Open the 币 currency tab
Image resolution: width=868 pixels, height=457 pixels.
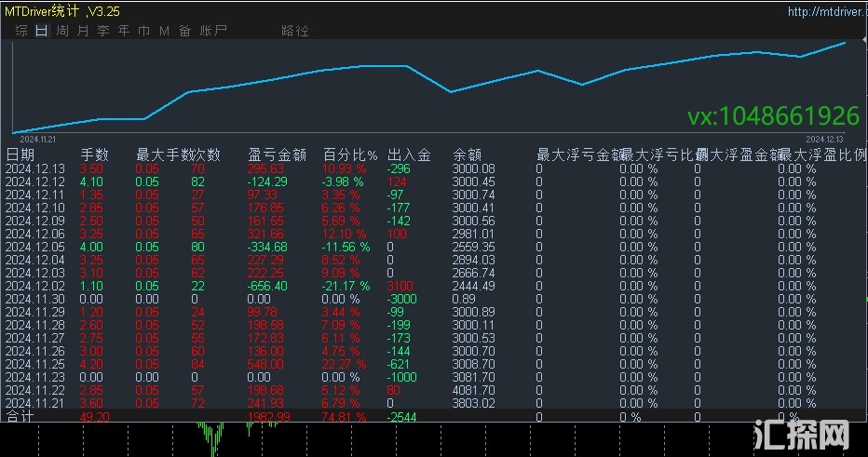tap(143, 30)
